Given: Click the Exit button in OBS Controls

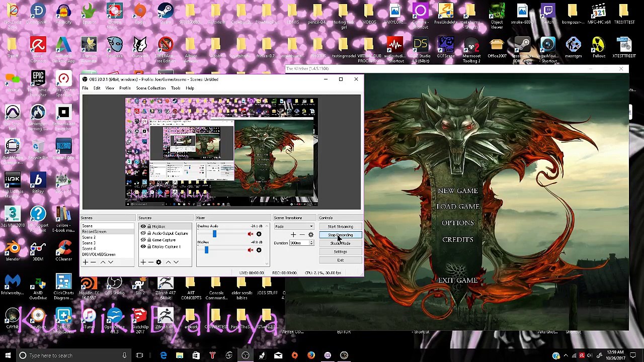Looking at the screenshot, I should tap(340, 260).
